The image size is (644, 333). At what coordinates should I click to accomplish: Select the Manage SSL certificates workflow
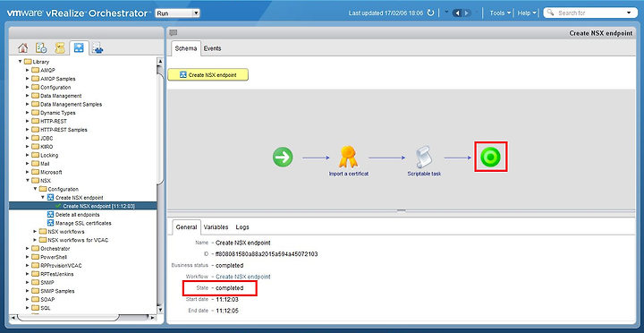[x=83, y=223]
